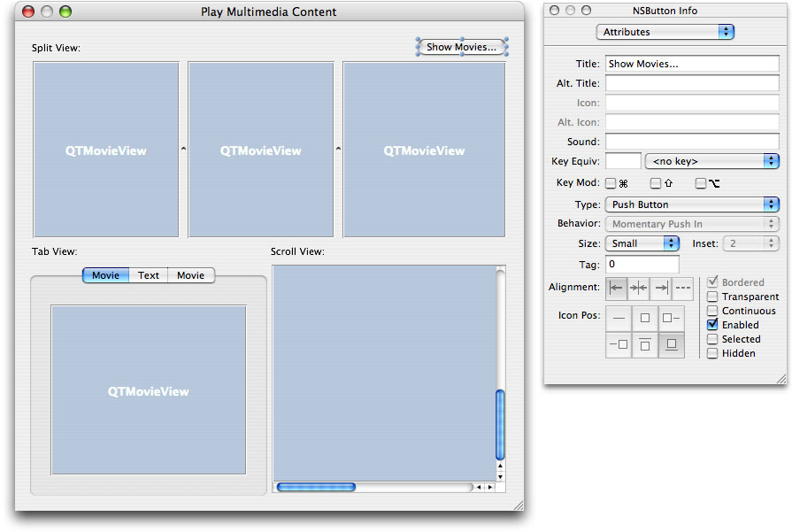Set icon position to icon left of text
The width and height of the screenshot is (792, 532).
click(x=671, y=318)
